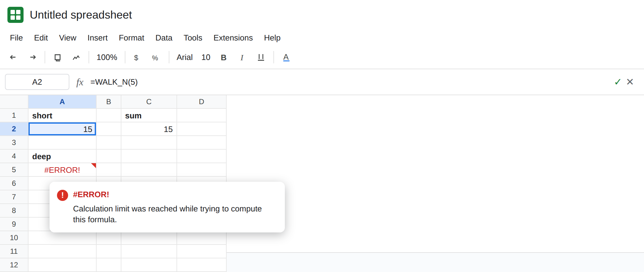Open the font size 10 dropdown
This screenshot has width=644, height=272.
pyautogui.click(x=206, y=57)
